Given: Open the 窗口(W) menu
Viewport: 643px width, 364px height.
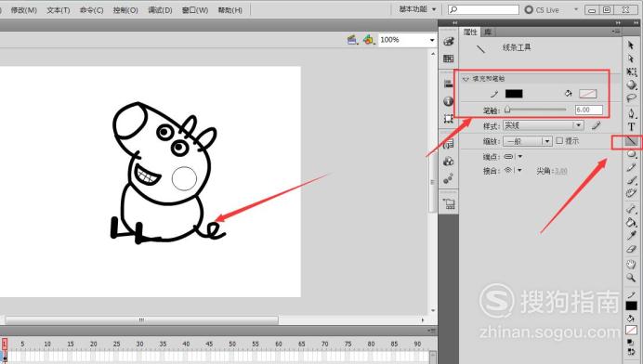Looking at the screenshot, I should 195,10.
